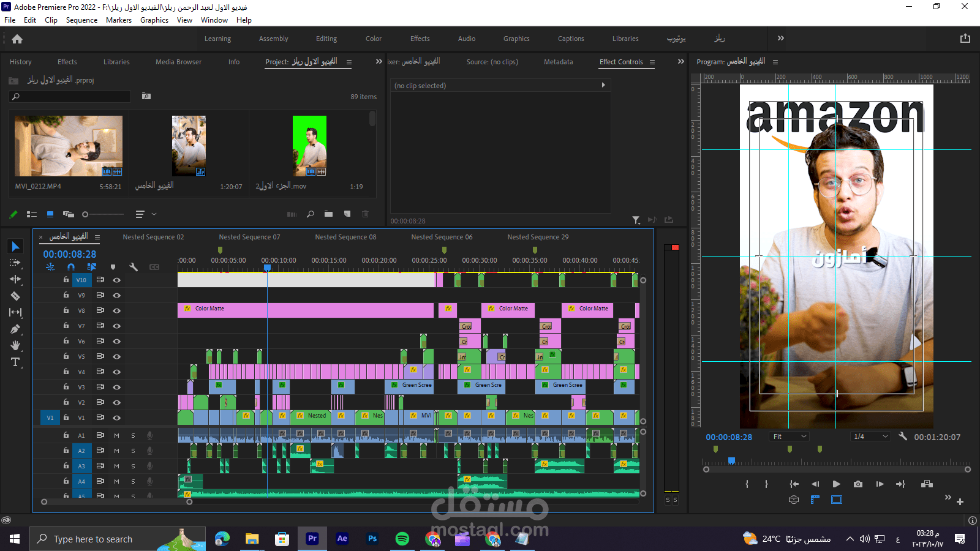Open Find in project panel

tap(311, 214)
